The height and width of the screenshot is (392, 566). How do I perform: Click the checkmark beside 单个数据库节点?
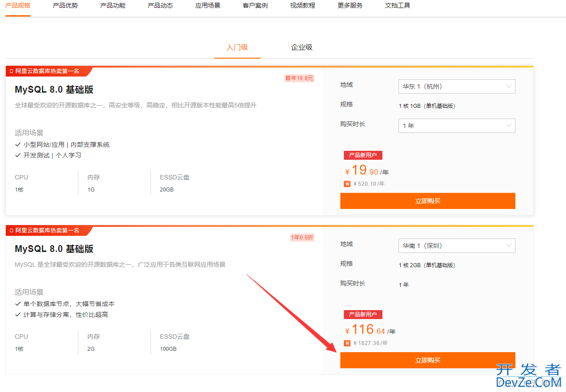pyautogui.click(x=18, y=304)
